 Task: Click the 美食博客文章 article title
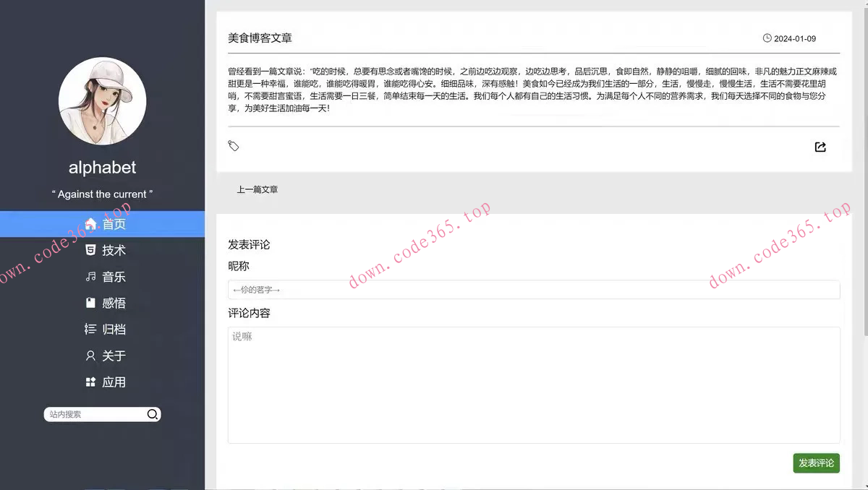click(x=260, y=38)
